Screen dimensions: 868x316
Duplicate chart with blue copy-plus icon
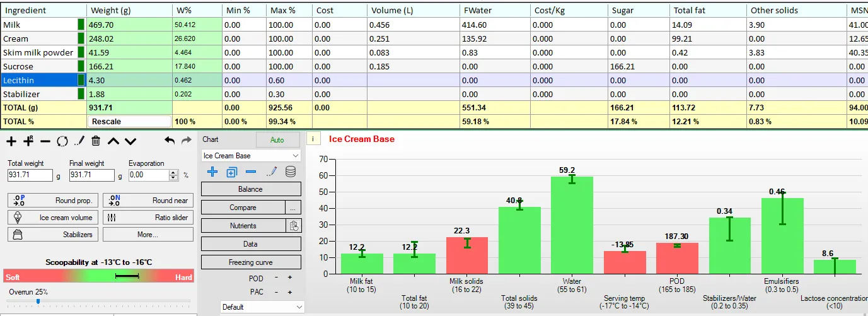point(232,172)
